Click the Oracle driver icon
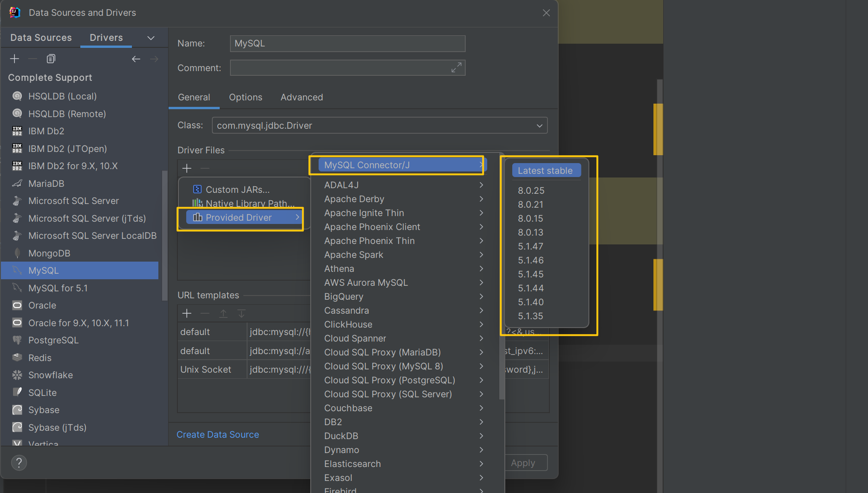Screen dimensions: 868x493 (17, 305)
